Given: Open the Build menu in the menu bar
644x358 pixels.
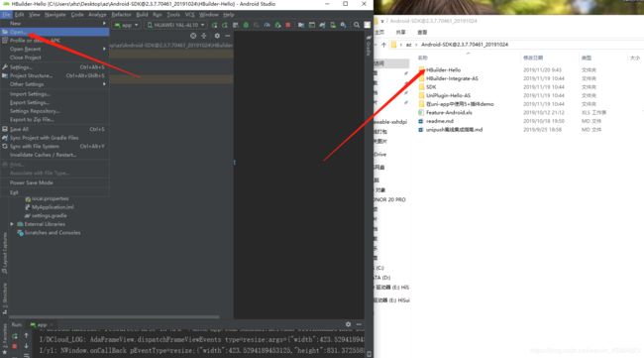Looking at the screenshot, I should click(142, 15).
